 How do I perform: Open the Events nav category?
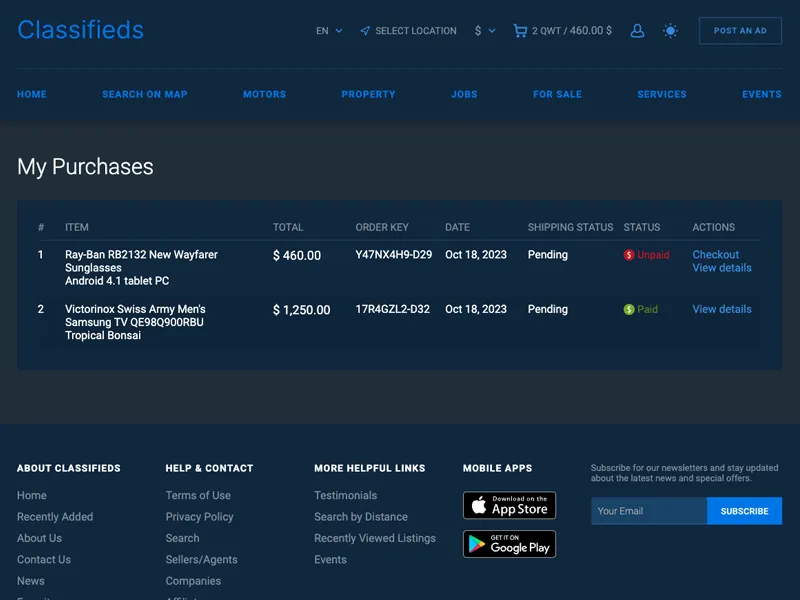click(762, 94)
